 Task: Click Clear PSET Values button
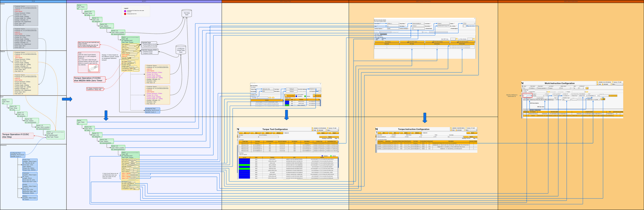(x=412, y=42)
